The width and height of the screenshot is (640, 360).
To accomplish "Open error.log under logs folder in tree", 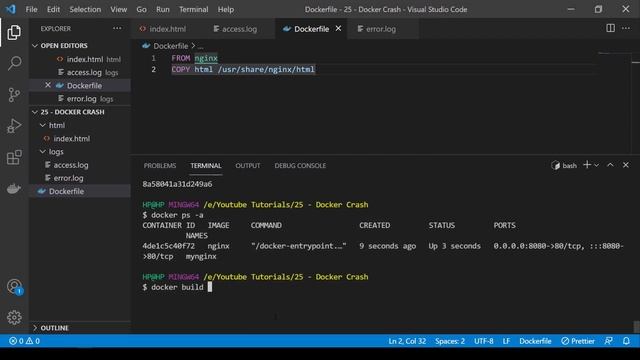I will pos(80,178).
